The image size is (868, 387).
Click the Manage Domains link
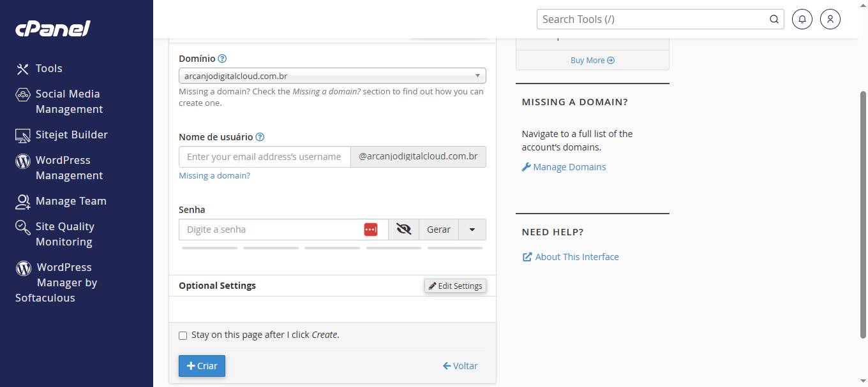569,167
